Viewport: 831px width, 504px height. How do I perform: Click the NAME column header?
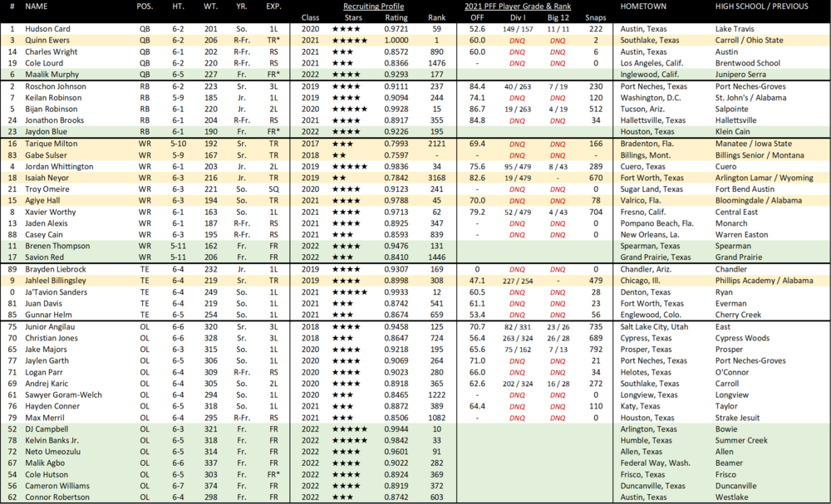click(x=37, y=6)
